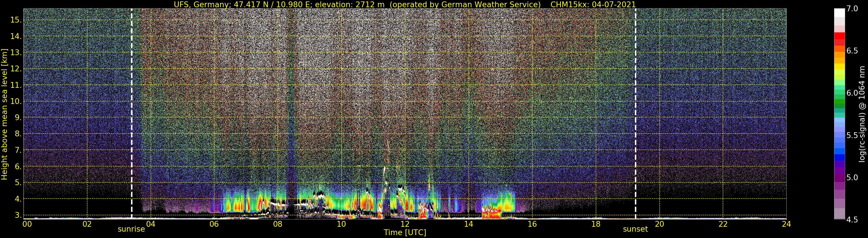The image size is (868, 238).
Task: Click the '6.5' value on the colorbar
Action: 852,51
